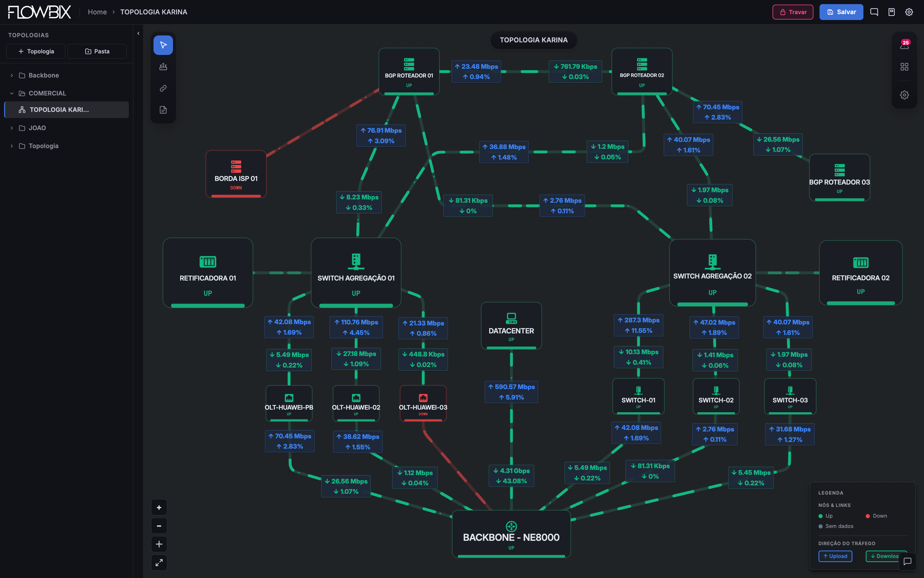The image size is (924, 578).
Task: Click the 287.3 Mbps link label
Action: (x=638, y=325)
